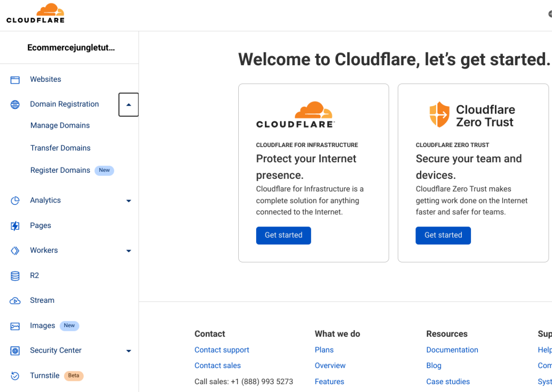Click the Analytics pie chart icon
552x392 pixels.
pyautogui.click(x=15, y=201)
